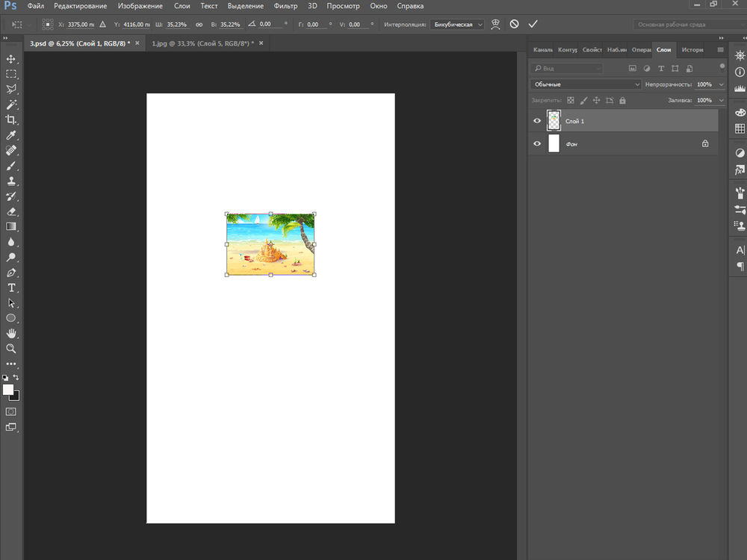Click the Слой 1 layer thumbnail

pyautogui.click(x=554, y=120)
